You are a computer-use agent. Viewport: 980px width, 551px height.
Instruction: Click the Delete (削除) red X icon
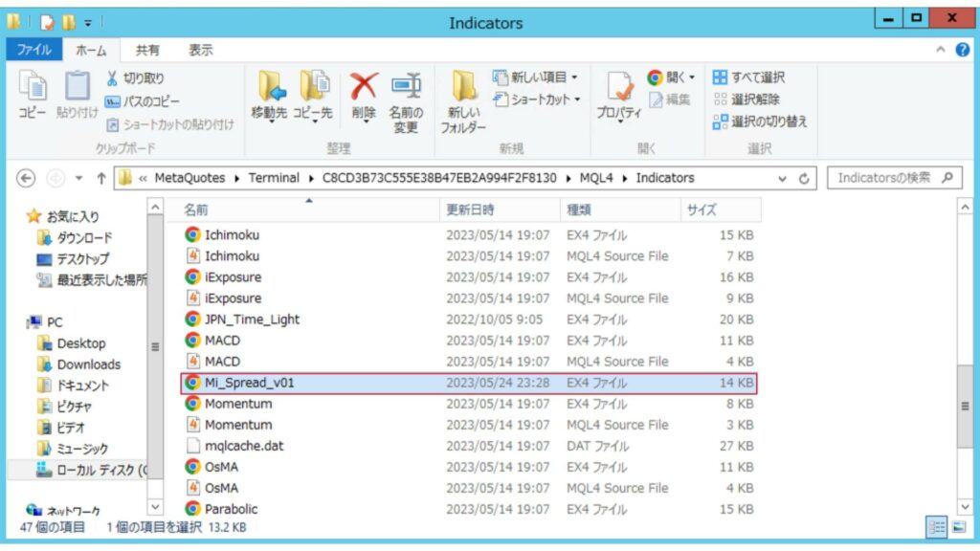coord(363,88)
